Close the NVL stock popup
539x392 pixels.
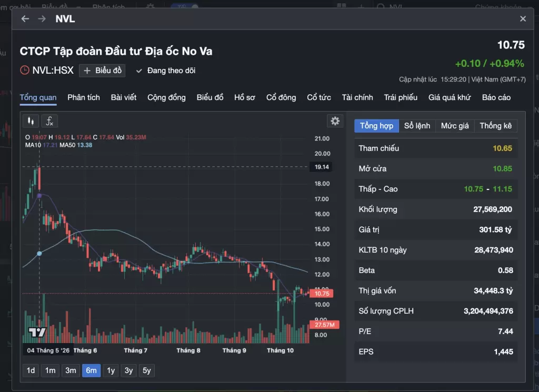[x=523, y=19]
